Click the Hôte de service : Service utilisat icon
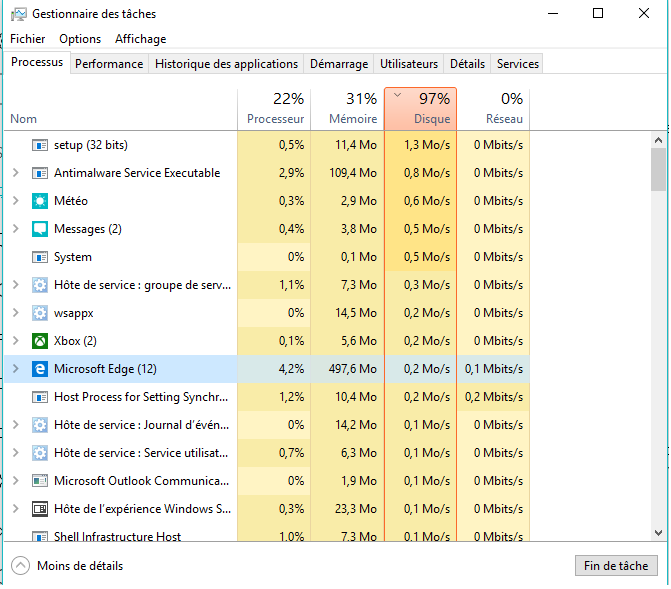Image resolution: width=671 pixels, height=589 pixels. (x=40, y=453)
